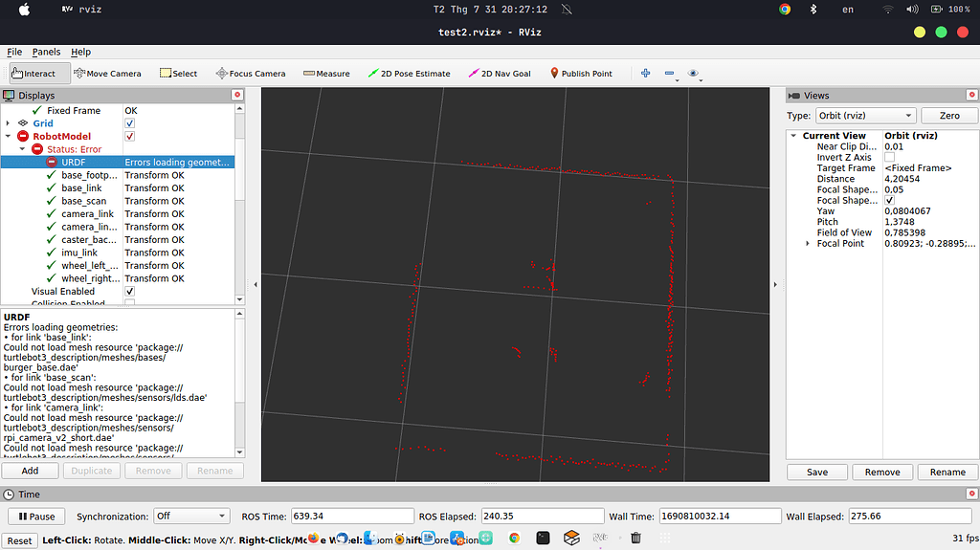Close the Views panel via its red button
Viewport: 980px width, 550px height.
click(972, 95)
